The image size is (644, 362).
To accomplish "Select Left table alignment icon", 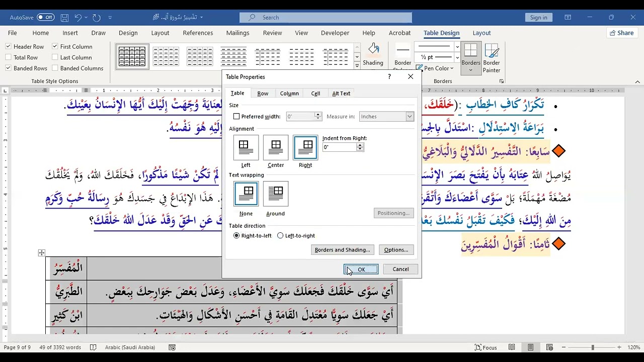I will (246, 147).
